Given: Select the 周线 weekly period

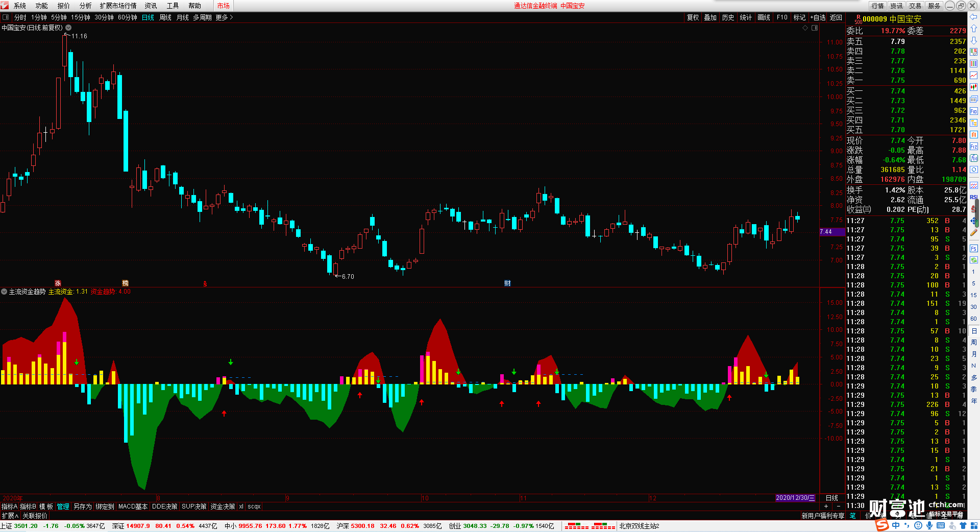Looking at the screenshot, I should click(165, 17).
